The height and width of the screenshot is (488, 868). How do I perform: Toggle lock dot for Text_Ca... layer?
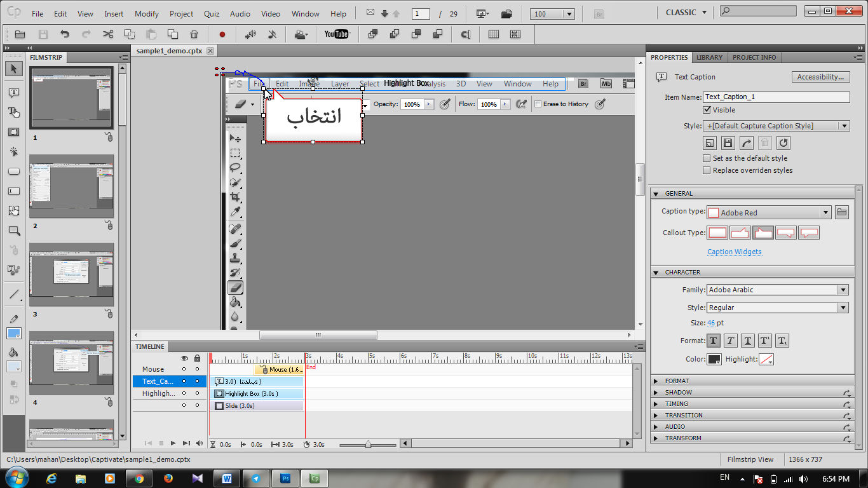(x=197, y=381)
